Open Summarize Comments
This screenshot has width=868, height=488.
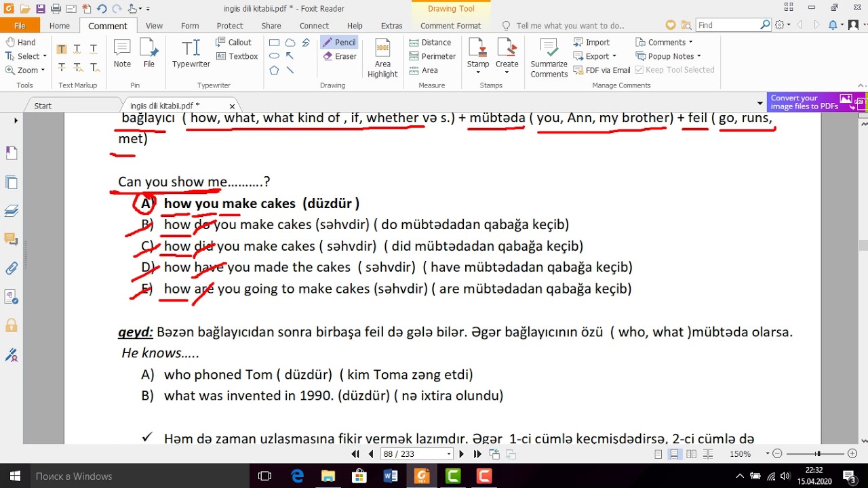[549, 58]
